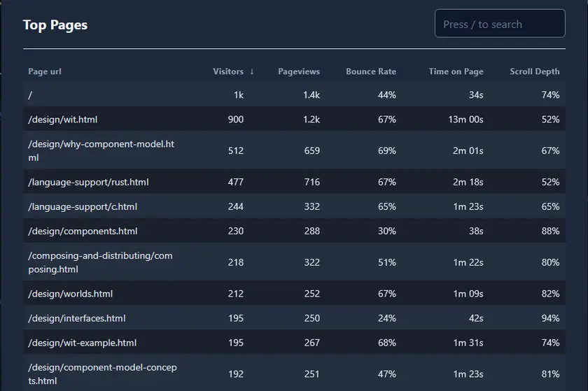Click /composing-and-distributing/composing.html entry
The width and height of the screenshot is (588, 391).
pyautogui.click(x=99, y=262)
